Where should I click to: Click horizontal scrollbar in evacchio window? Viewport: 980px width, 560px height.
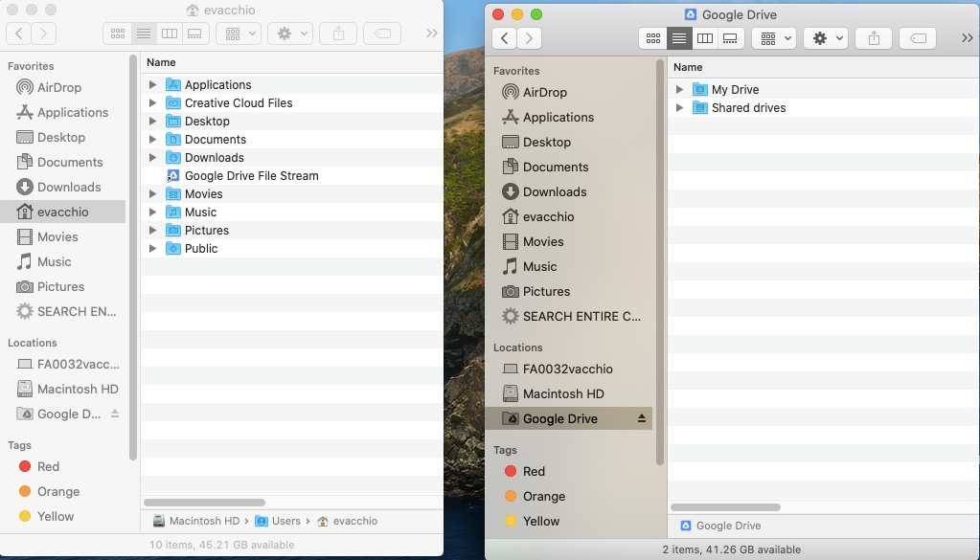pos(204,503)
